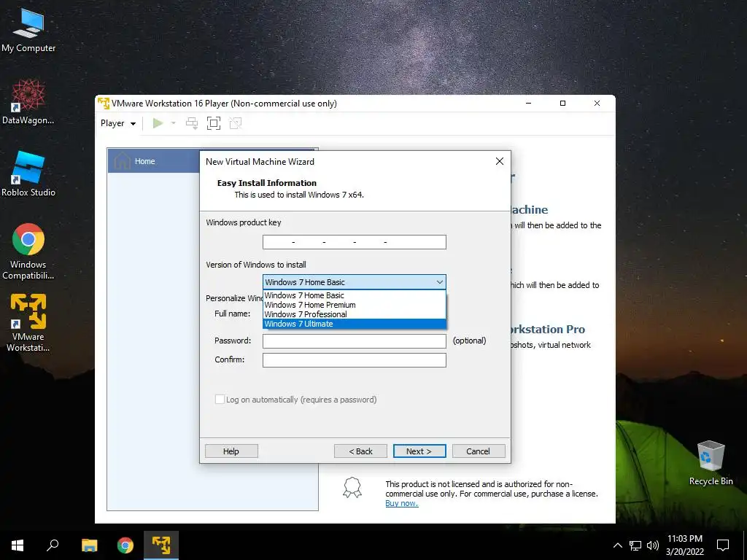The height and width of the screenshot is (560, 747).
Task: Choose Windows 7 Professional option
Action: coord(354,314)
